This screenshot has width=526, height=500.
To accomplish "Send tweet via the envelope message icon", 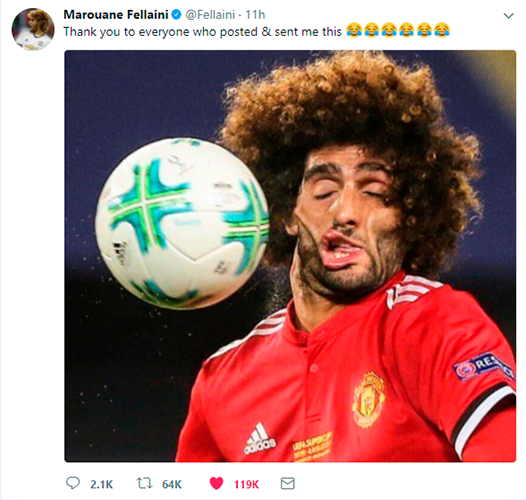I will click(287, 484).
